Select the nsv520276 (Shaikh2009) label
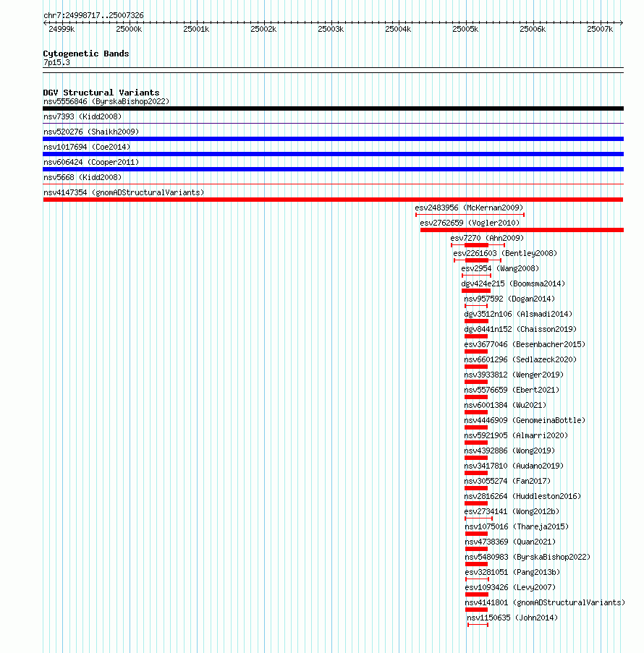This screenshot has height=653, width=644. click(x=91, y=132)
